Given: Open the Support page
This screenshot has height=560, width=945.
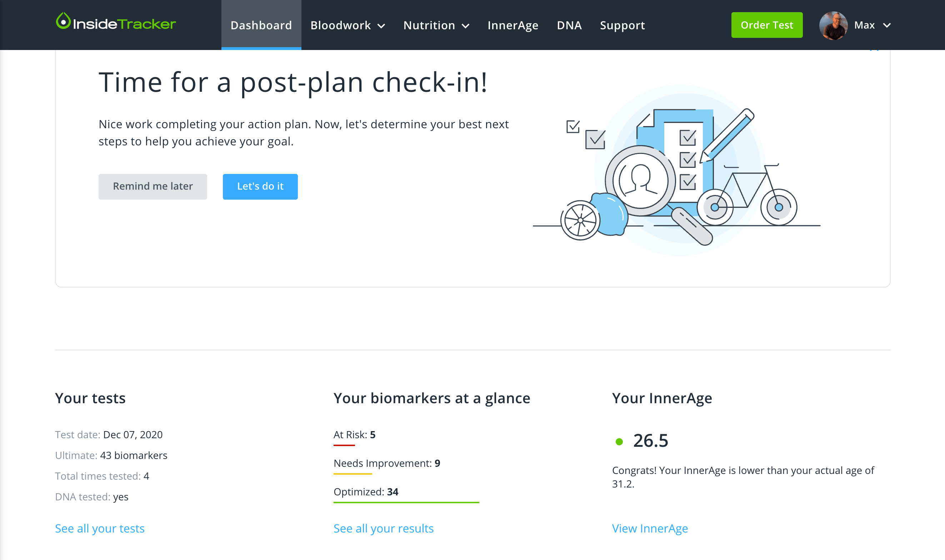Looking at the screenshot, I should (x=622, y=25).
